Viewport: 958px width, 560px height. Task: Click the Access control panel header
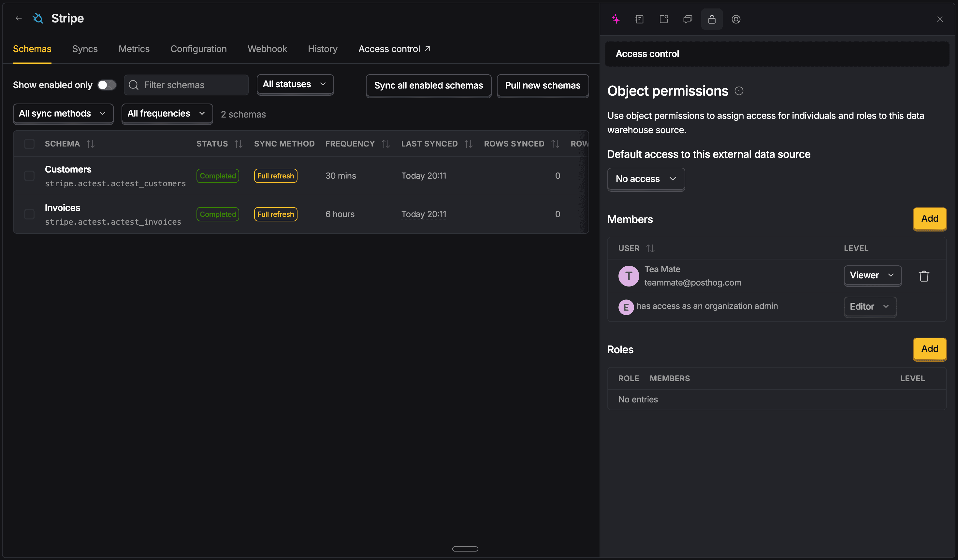click(777, 54)
